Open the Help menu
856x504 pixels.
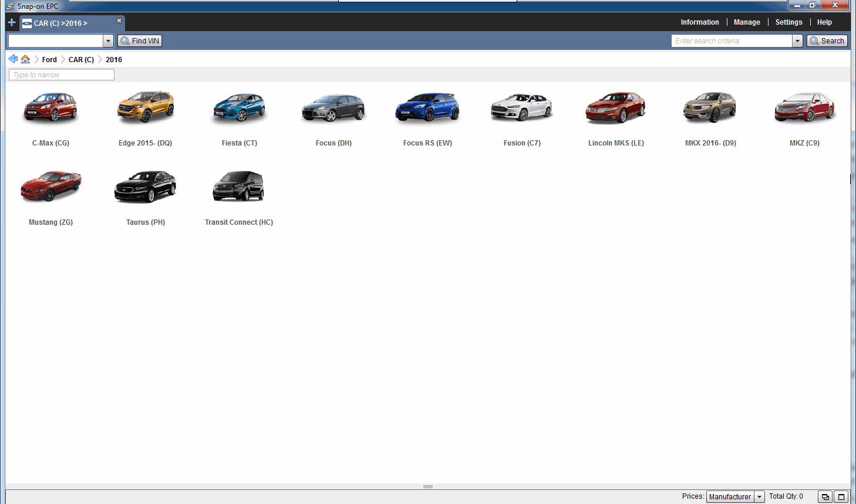click(824, 22)
